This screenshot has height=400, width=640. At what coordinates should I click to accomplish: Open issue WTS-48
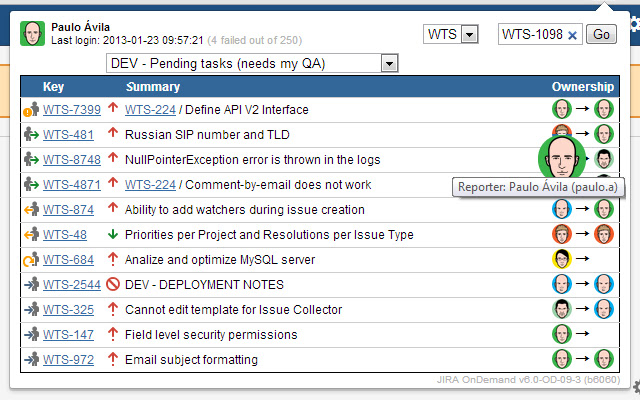tap(65, 235)
